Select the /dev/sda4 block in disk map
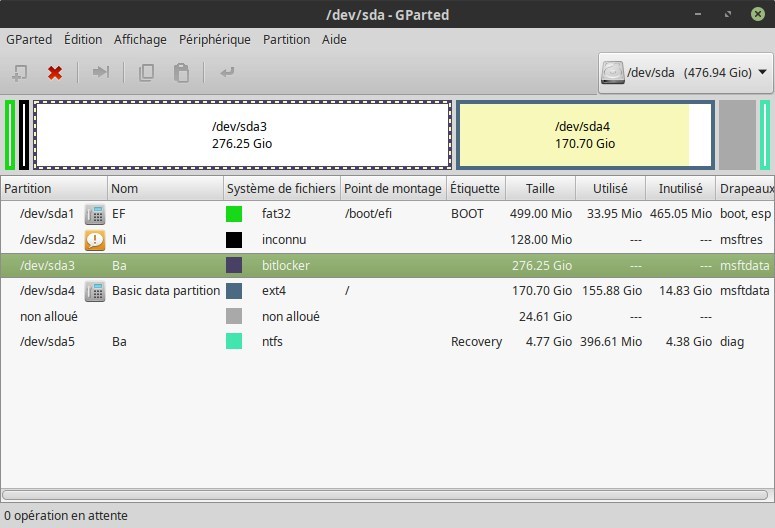The height and width of the screenshot is (528, 775). point(585,135)
